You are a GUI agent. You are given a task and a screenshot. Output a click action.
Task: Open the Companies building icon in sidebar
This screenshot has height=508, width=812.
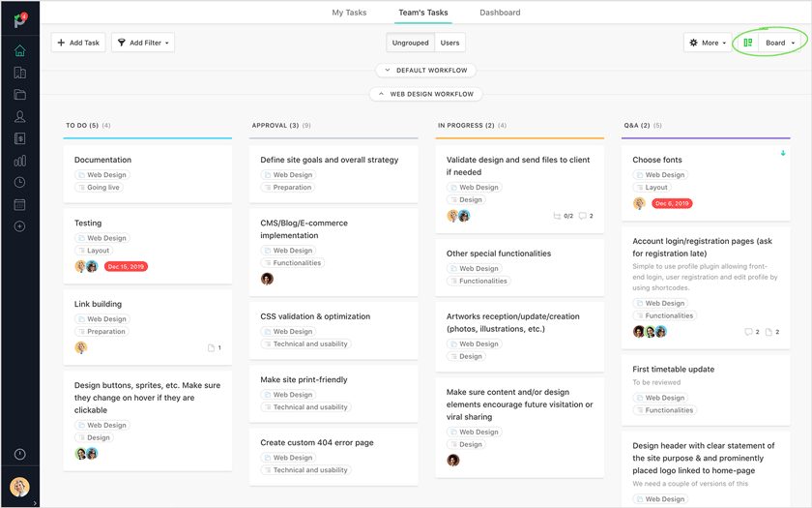pos(19,73)
